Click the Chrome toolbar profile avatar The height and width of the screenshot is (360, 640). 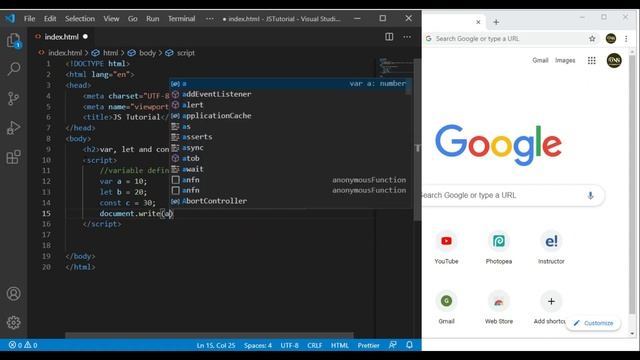(611, 39)
